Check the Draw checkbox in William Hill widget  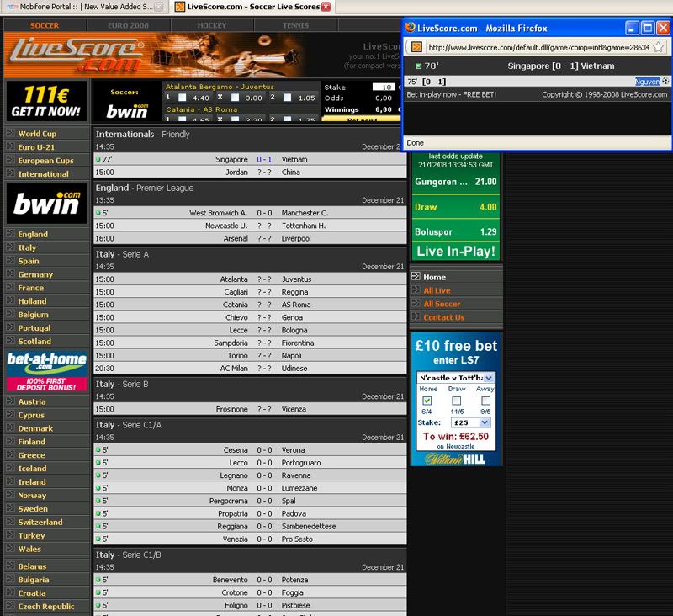[x=457, y=401]
